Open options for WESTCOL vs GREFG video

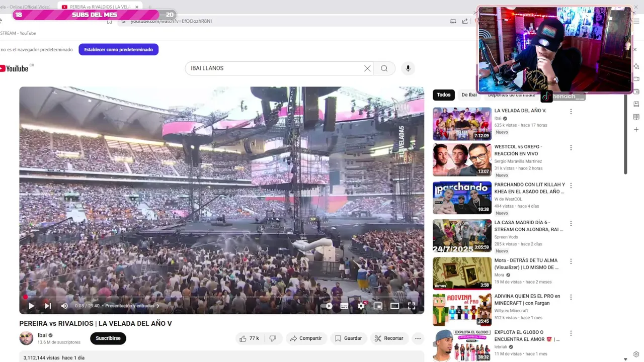tap(571, 148)
